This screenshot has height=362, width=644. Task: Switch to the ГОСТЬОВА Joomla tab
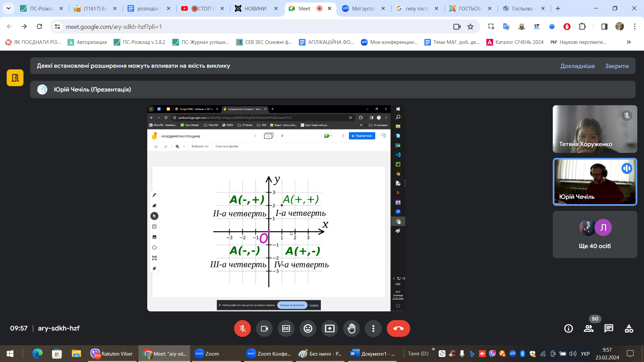[x=470, y=8]
